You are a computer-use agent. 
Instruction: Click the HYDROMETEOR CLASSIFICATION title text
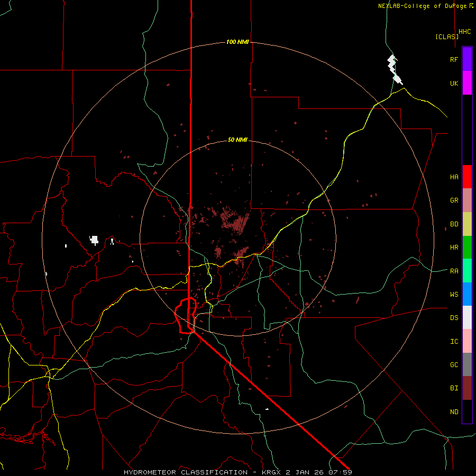click(186, 472)
